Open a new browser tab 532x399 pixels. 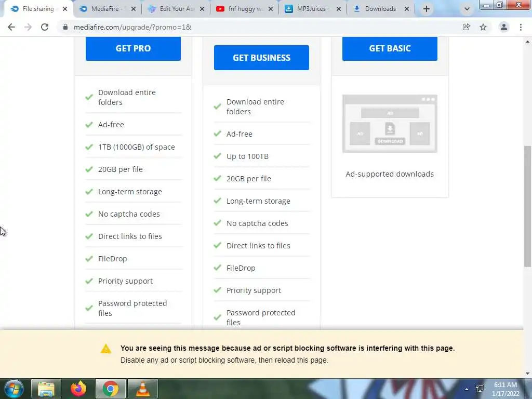click(x=427, y=9)
